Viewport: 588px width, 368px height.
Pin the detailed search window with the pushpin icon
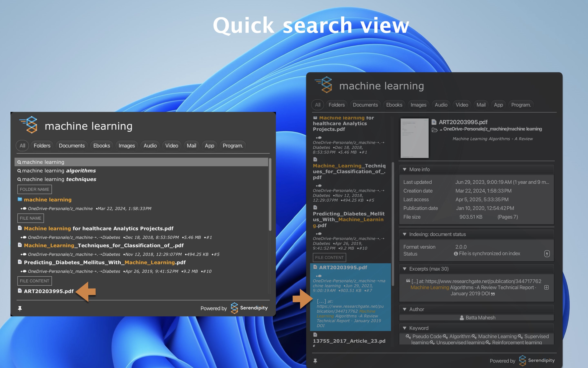tap(315, 361)
